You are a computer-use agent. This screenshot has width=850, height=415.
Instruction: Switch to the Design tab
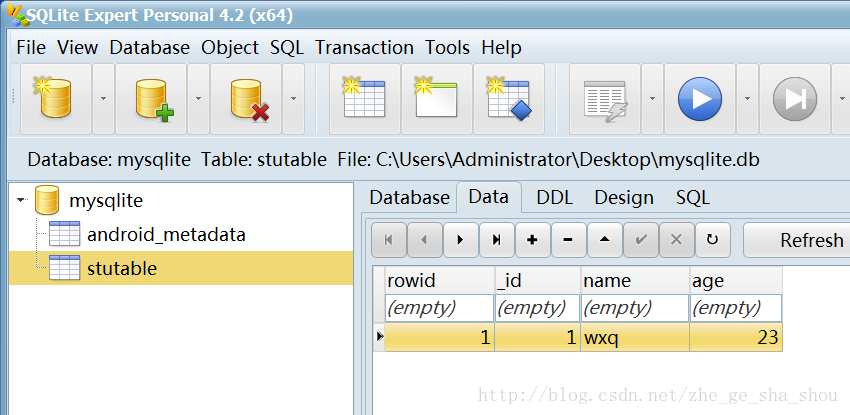(x=624, y=197)
